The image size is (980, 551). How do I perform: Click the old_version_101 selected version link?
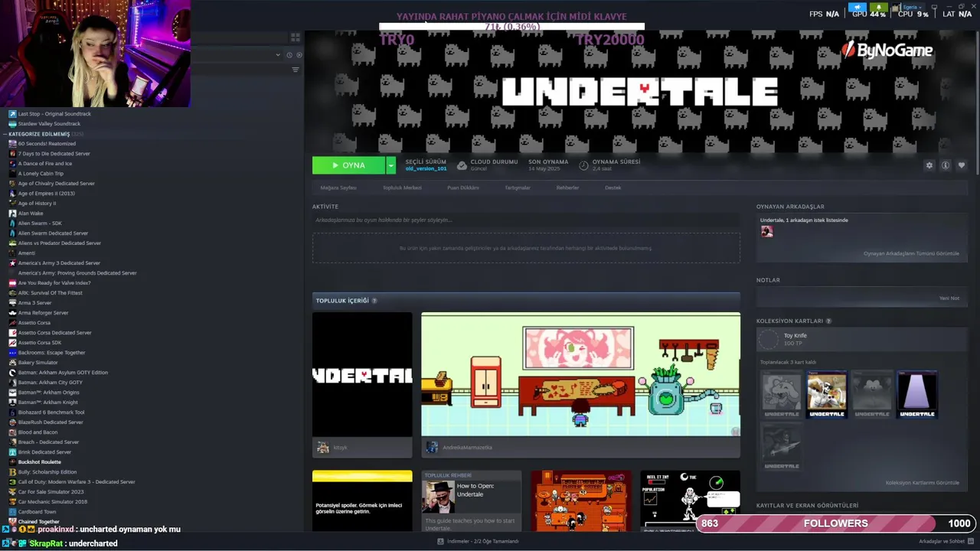426,168
